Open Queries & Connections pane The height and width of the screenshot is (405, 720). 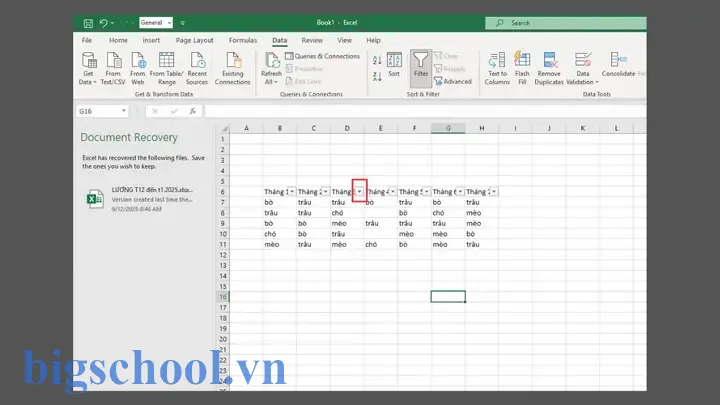pyautogui.click(x=322, y=56)
